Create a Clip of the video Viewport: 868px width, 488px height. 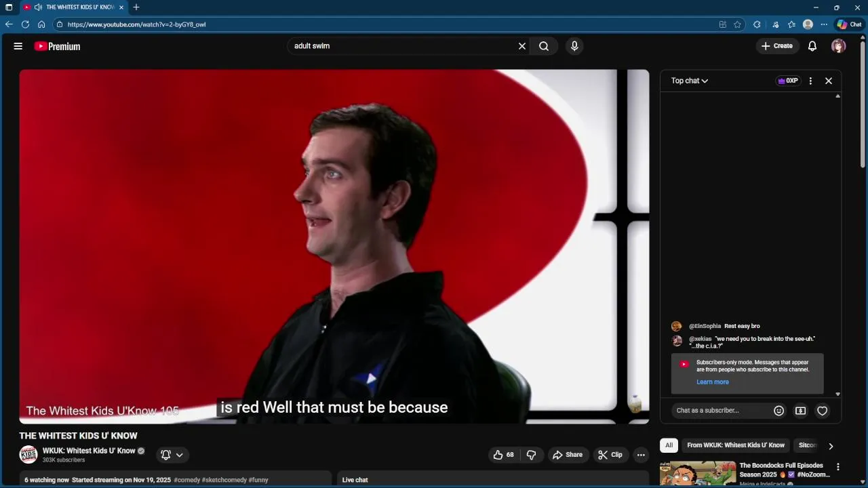point(610,455)
